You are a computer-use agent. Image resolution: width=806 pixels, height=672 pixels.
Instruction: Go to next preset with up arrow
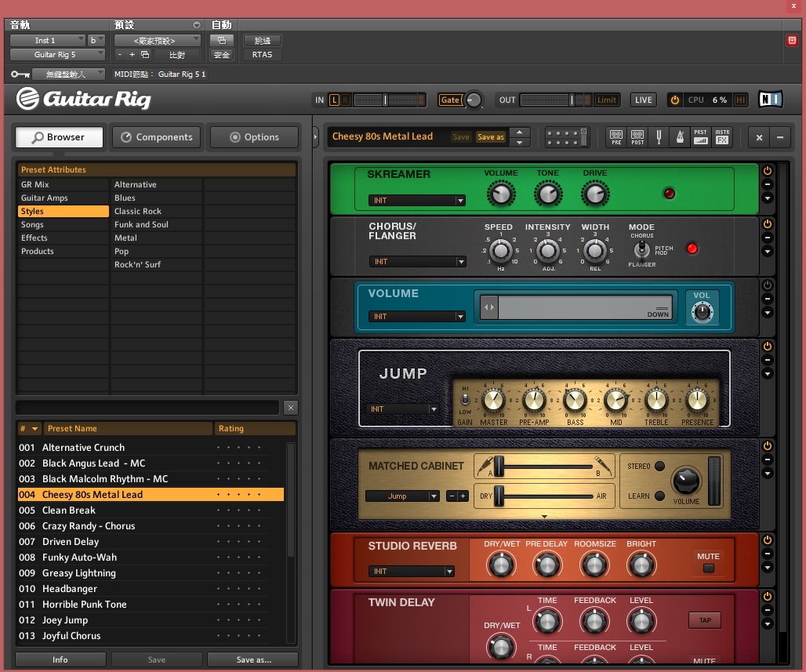coord(520,133)
